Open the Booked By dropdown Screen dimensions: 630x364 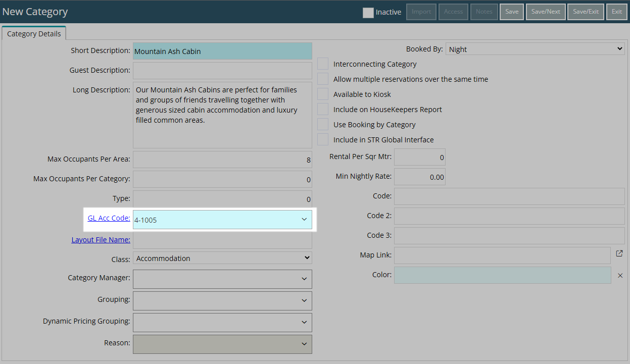tap(536, 49)
